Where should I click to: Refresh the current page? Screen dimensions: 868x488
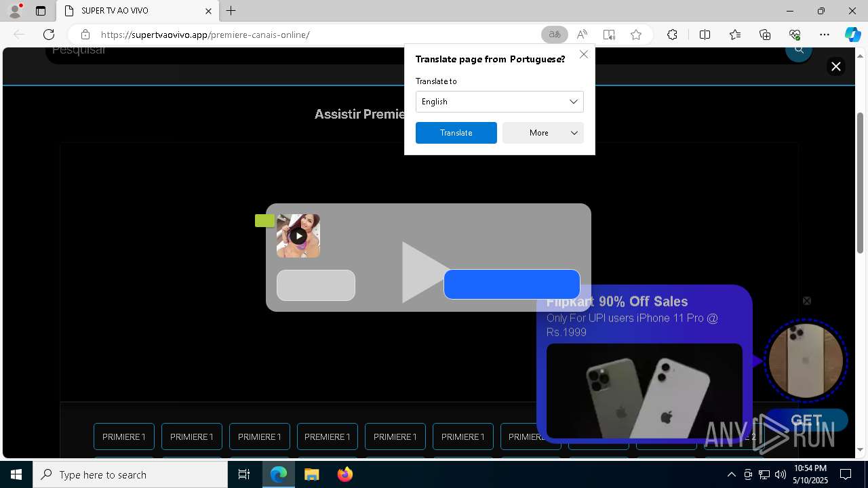tap(49, 35)
